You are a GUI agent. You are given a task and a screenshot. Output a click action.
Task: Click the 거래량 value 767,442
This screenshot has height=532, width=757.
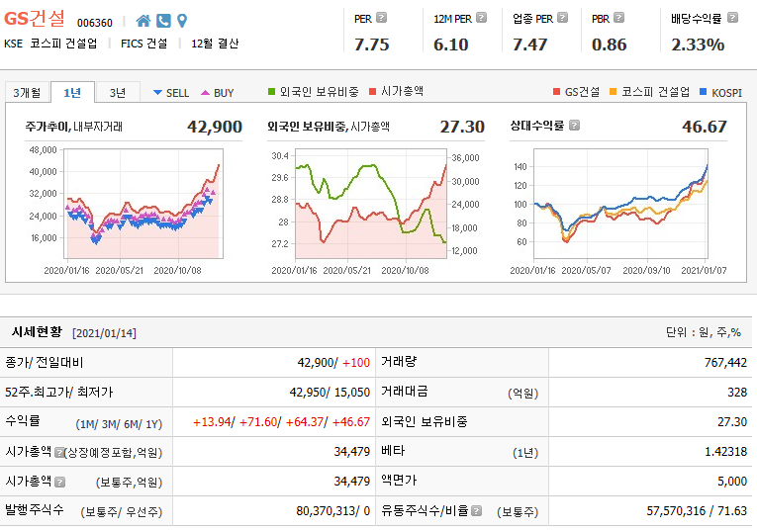point(725,363)
